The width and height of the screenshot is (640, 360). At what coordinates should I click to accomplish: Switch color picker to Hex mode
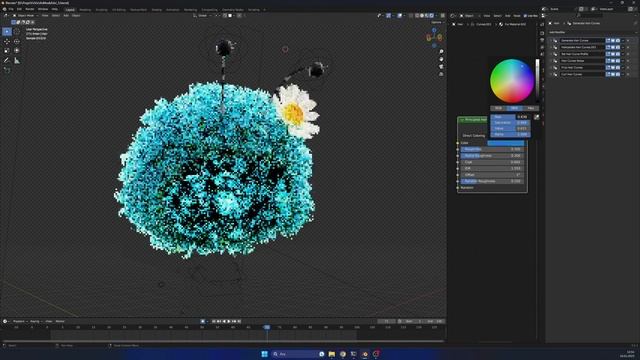530,108
